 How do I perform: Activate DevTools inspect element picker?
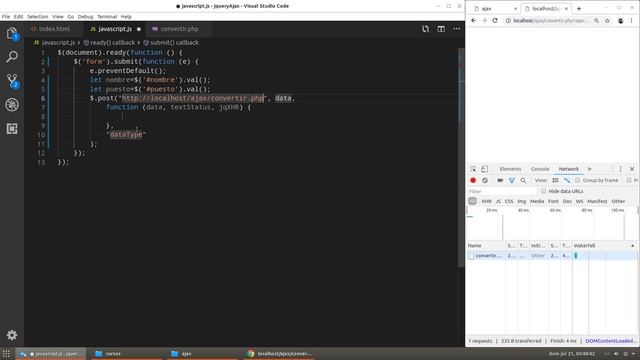click(473, 169)
